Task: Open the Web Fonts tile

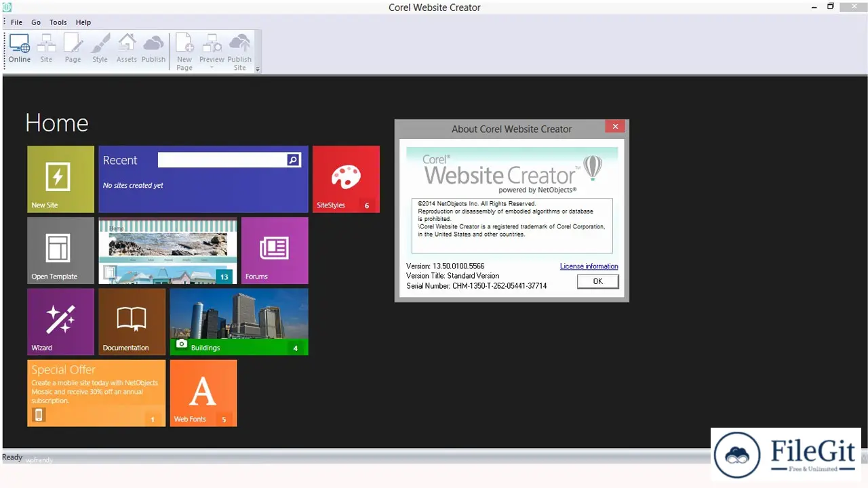Action: (203, 392)
